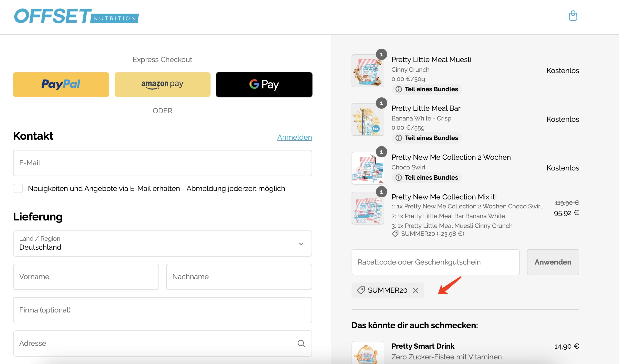Image resolution: width=619 pixels, height=364 pixels.
Task: Remove applied SUMMER20 discount code
Action: pos(415,290)
